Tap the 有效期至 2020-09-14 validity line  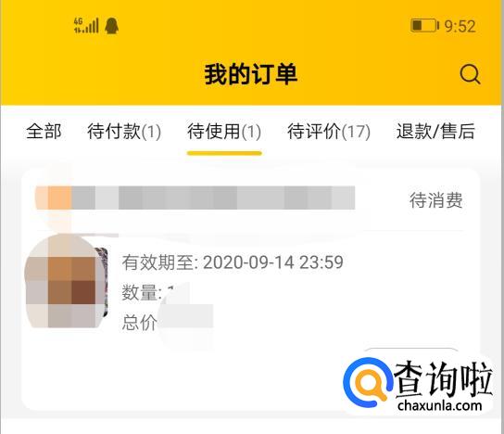tap(233, 262)
